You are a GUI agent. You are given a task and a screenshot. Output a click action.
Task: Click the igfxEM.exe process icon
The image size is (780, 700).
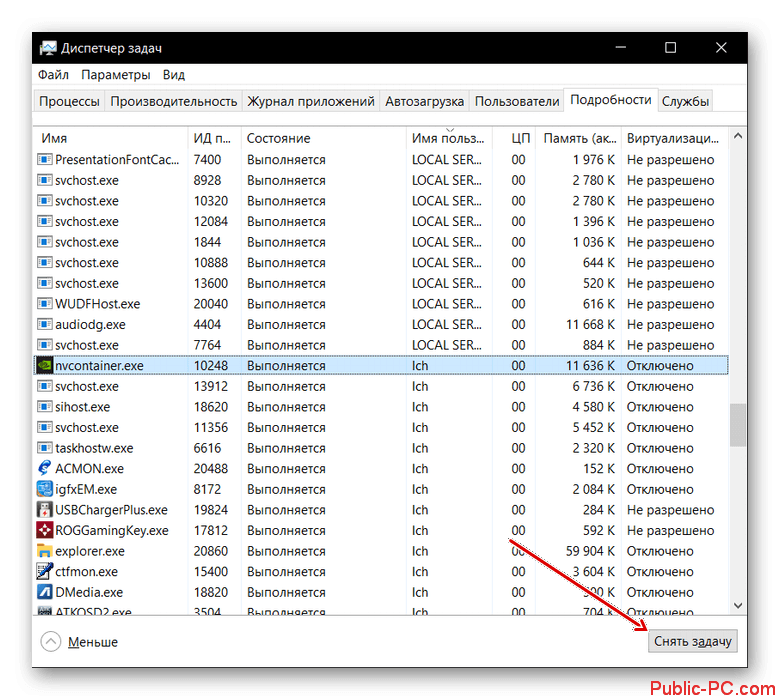tap(45, 490)
